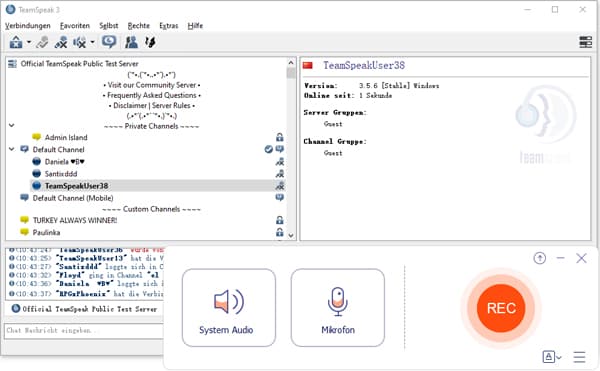Click chat icon at right of Default Channel
The width and height of the screenshot is (600, 371).
click(280, 149)
